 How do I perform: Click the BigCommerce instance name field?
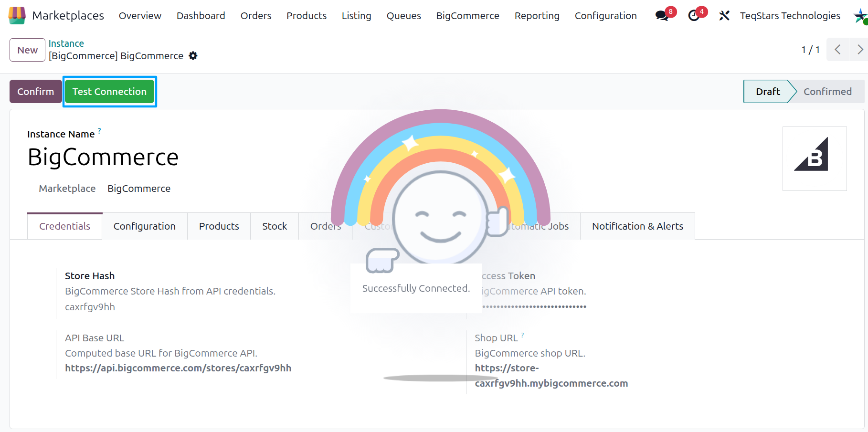pyautogui.click(x=103, y=157)
